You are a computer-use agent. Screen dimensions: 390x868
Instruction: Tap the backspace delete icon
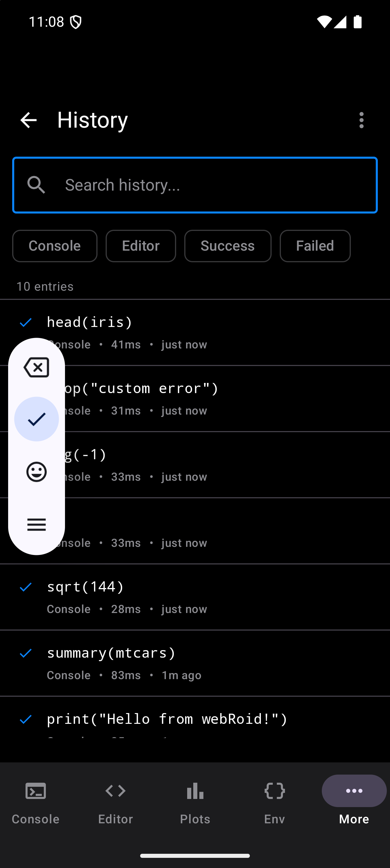[x=36, y=367]
